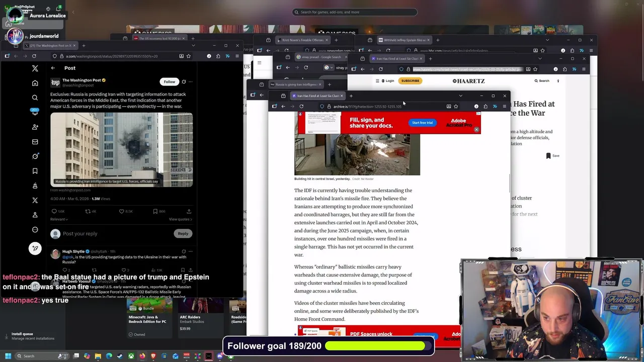The height and width of the screenshot is (362, 644).
Task: Reload the archive.is page
Action: 301,106
